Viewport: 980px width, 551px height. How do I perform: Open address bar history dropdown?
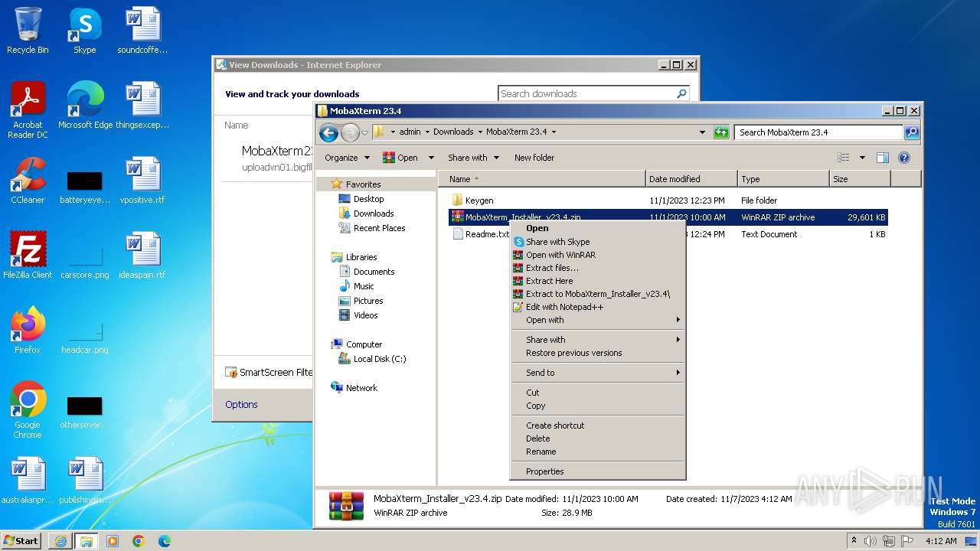pyautogui.click(x=702, y=132)
